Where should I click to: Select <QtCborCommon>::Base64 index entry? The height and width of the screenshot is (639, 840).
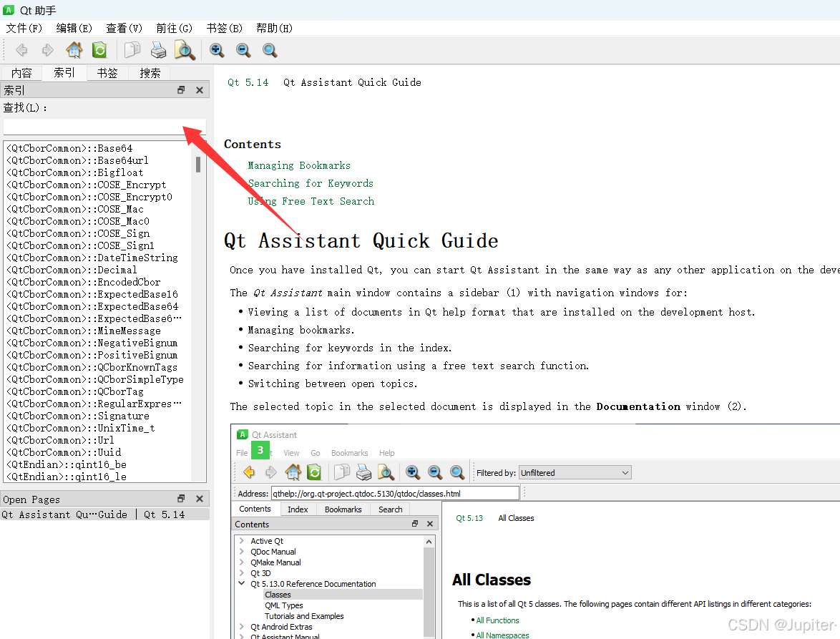pos(69,148)
